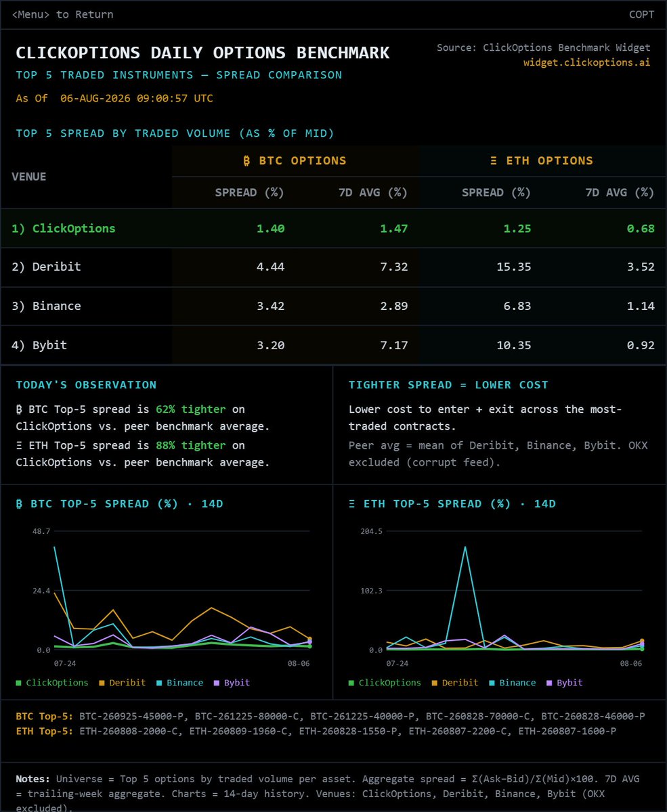Click Bybit ETH 7D average 0.92
This screenshot has width=667, height=812.
[x=640, y=345]
